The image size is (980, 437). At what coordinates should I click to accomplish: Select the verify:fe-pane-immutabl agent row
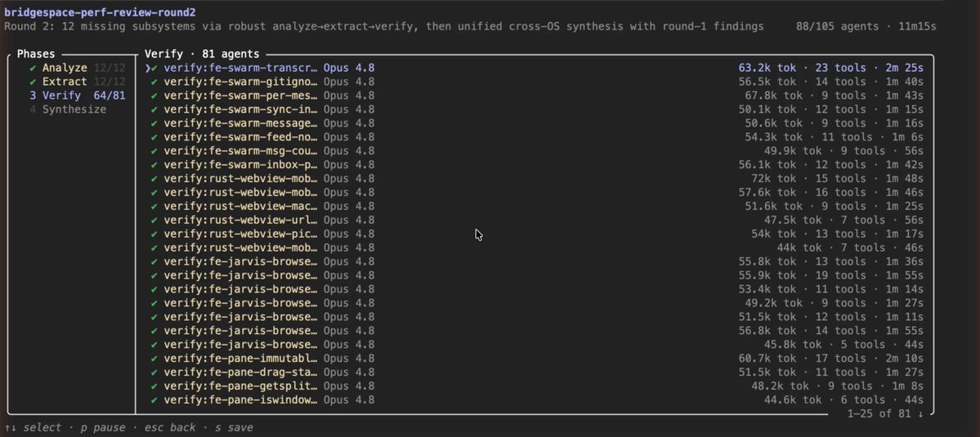click(534, 359)
